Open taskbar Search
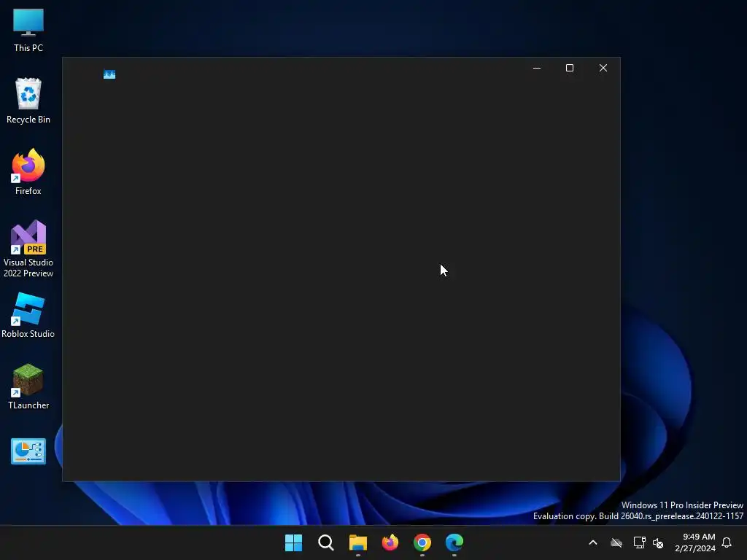This screenshot has height=560, width=747. click(x=326, y=542)
